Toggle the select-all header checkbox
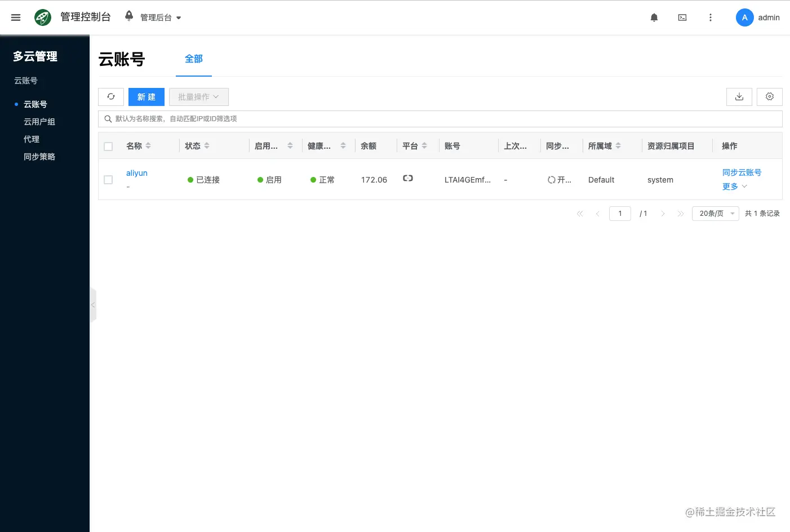The height and width of the screenshot is (532, 790). pyautogui.click(x=109, y=147)
